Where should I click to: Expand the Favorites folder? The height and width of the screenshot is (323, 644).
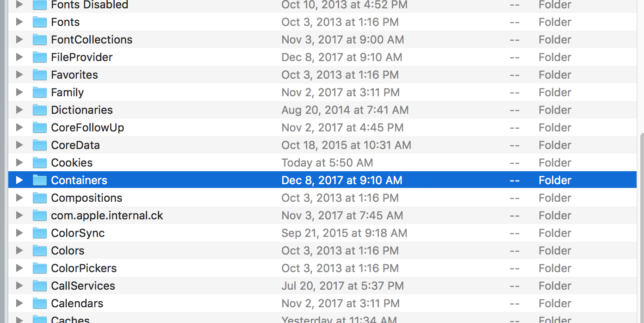19,75
